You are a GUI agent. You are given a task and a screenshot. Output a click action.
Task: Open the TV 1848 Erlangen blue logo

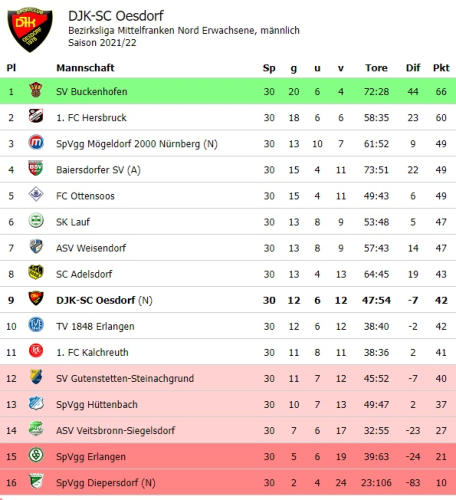click(x=36, y=325)
